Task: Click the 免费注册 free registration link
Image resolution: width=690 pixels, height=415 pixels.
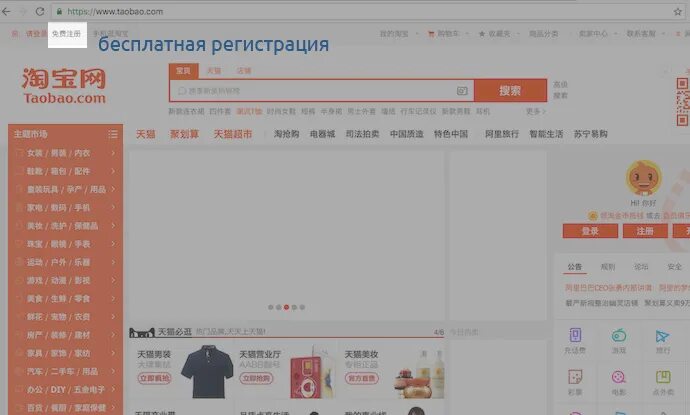Action: click(x=66, y=34)
